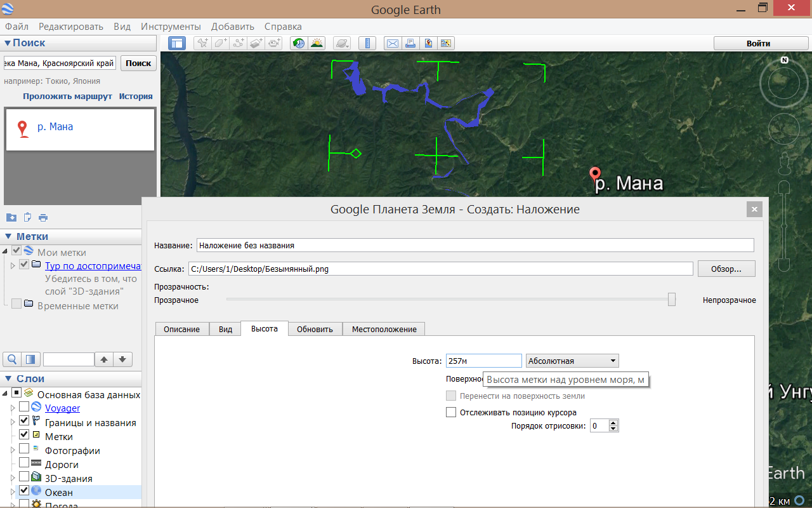
Task: Click the down arrow button in Метки panel
Action: click(123, 359)
